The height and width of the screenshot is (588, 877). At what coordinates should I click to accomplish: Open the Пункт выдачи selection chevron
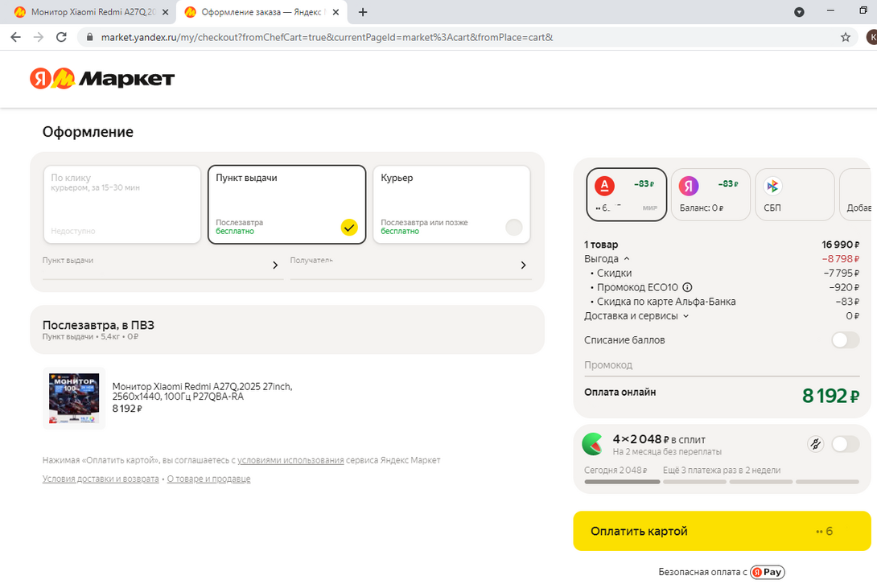tap(275, 265)
